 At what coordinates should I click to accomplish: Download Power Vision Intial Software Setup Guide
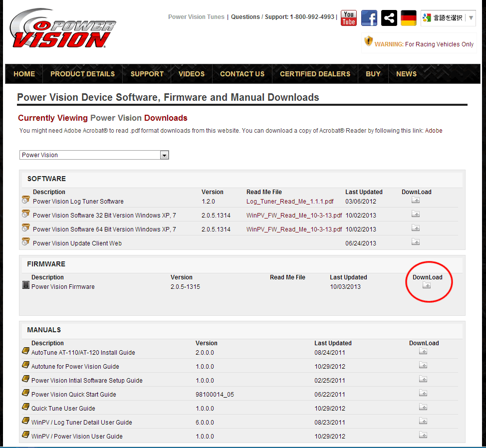tap(423, 379)
